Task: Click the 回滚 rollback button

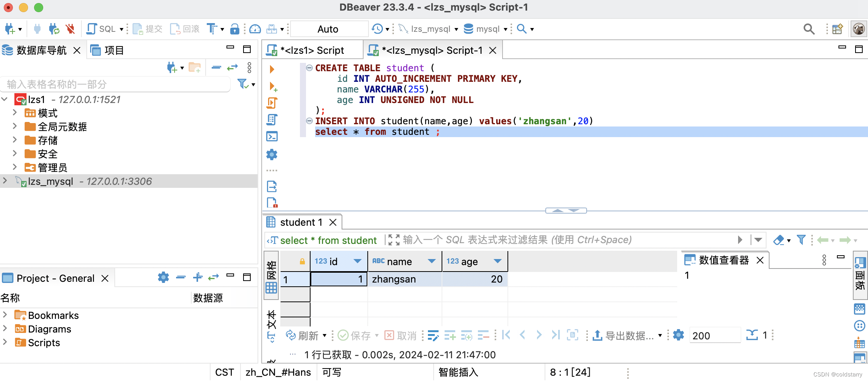Action: [185, 29]
